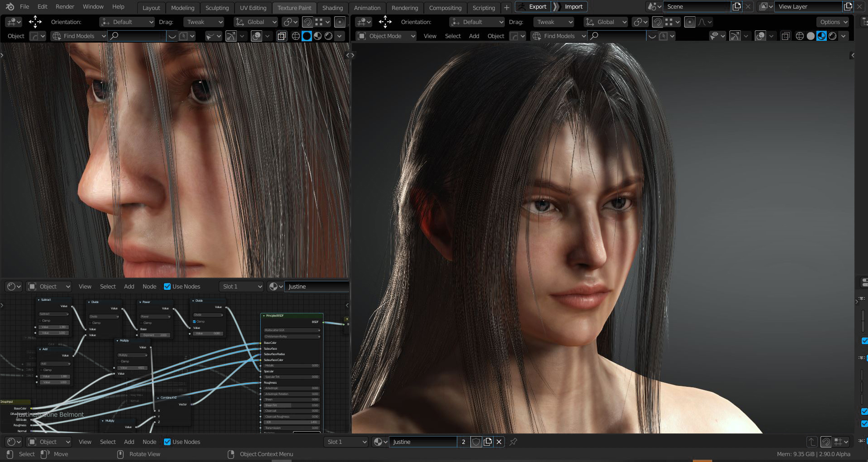
Task: Open Options dropdown in right viewport
Action: [834, 22]
